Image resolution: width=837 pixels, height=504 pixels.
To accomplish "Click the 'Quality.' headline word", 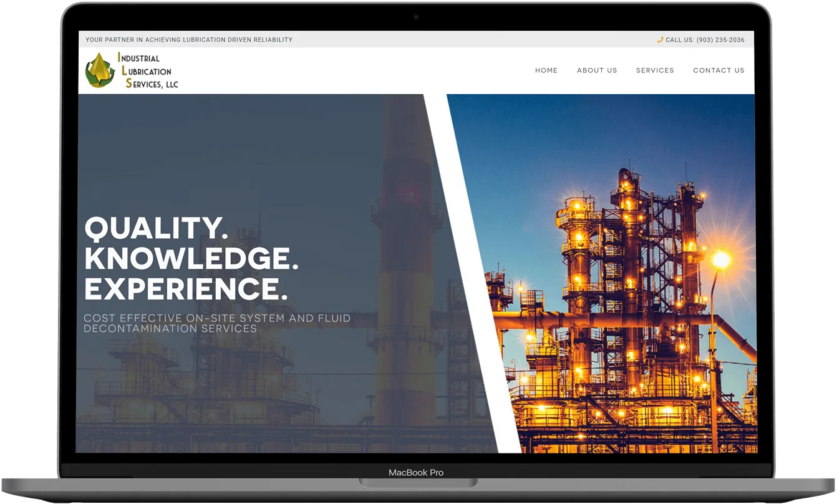I will 156,229.
